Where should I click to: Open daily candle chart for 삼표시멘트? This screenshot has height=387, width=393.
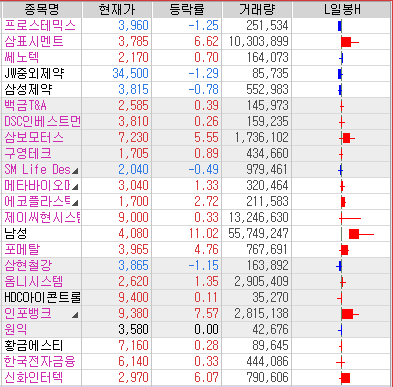[350, 42]
